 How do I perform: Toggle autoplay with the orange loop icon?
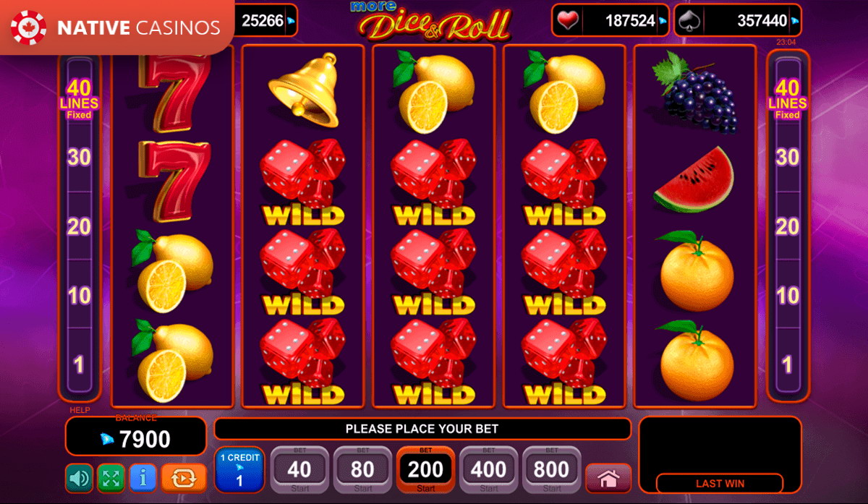click(x=184, y=478)
